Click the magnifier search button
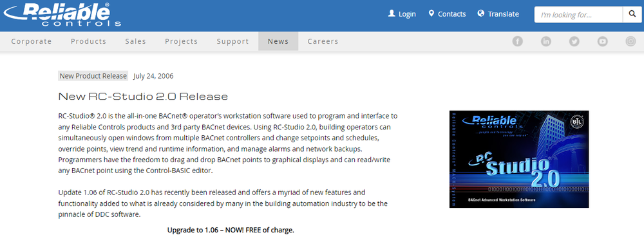Screen dimensions: 644x244 tap(632, 15)
